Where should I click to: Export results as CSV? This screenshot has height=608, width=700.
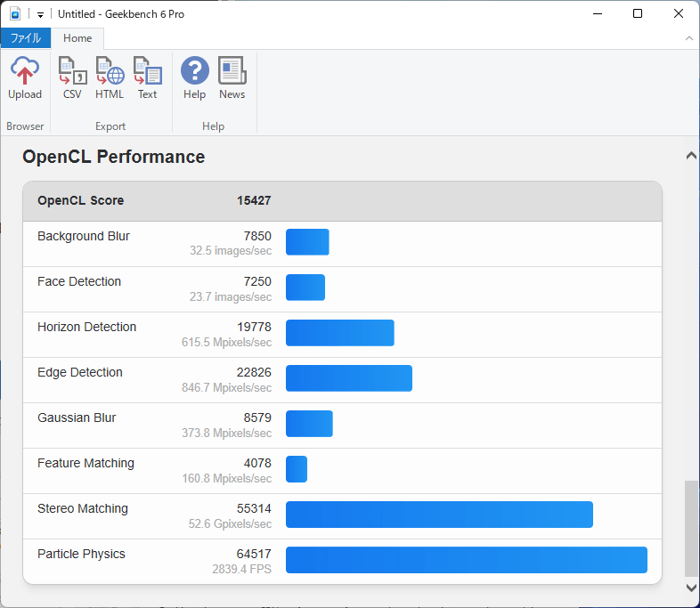tap(72, 78)
